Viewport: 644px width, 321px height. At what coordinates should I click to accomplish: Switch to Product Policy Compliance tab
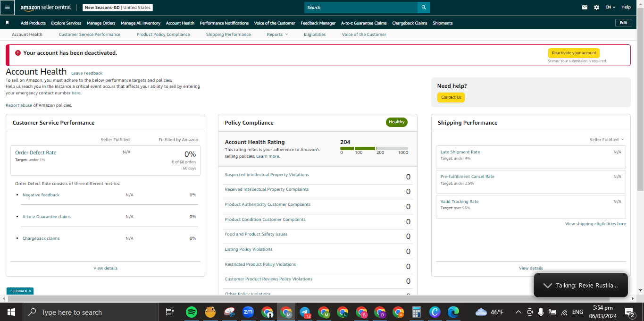[163, 34]
